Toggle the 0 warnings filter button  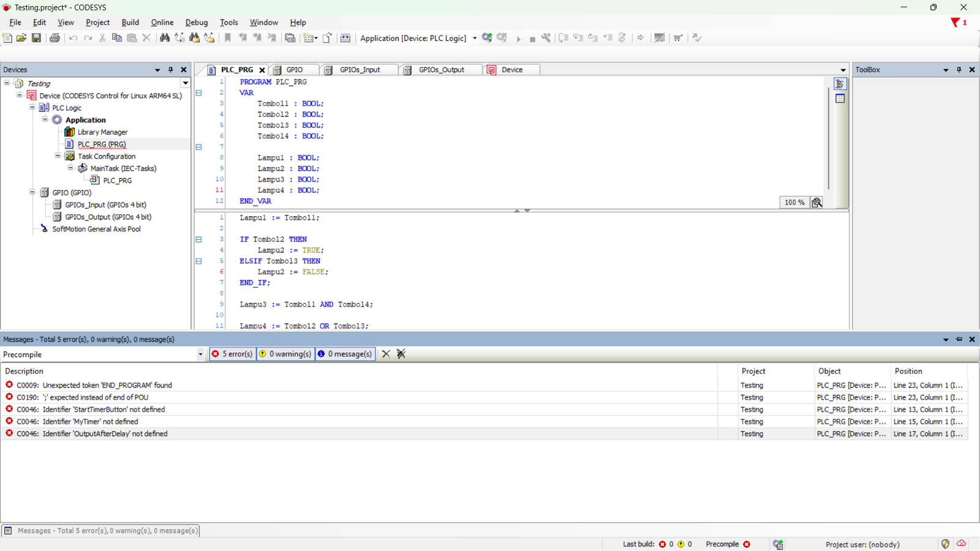284,354
